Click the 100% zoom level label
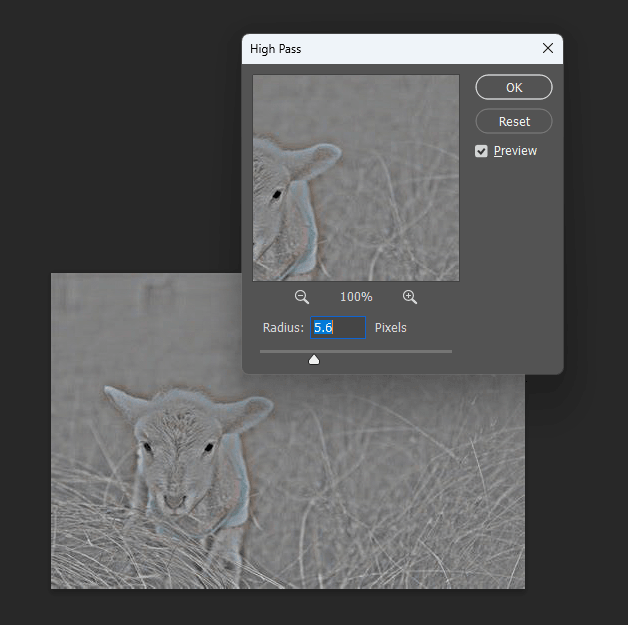The height and width of the screenshot is (625, 628). pyautogui.click(x=356, y=297)
